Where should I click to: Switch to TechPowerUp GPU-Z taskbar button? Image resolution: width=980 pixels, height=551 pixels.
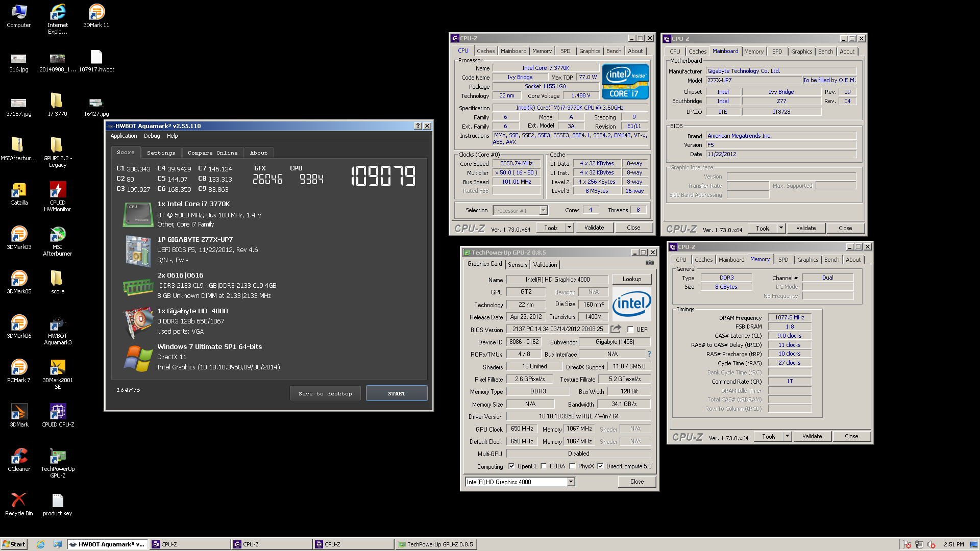pos(435,544)
